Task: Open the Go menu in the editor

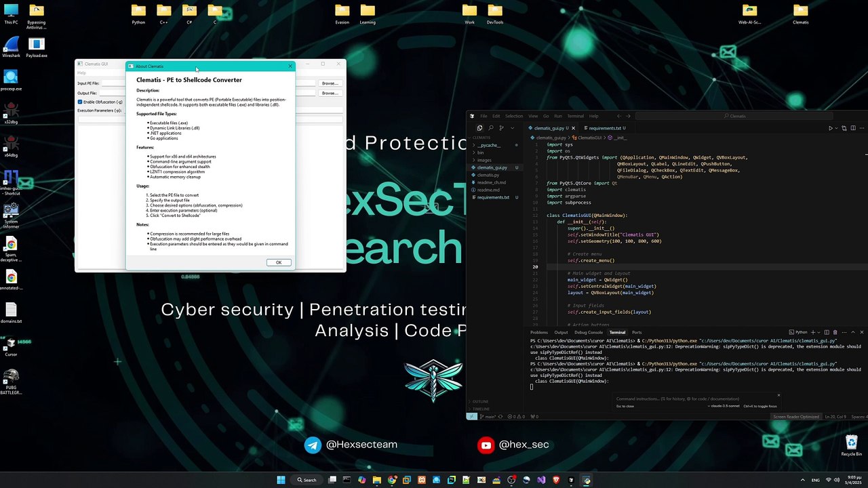Action: pos(546,116)
